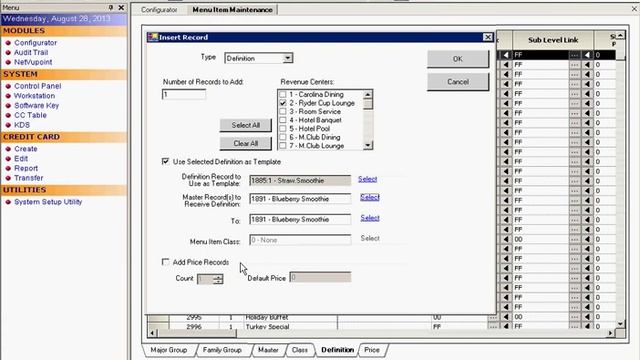This screenshot has height=360, width=640.
Task: Click vertical scrollbar down arrow of grid
Action: 620,324
